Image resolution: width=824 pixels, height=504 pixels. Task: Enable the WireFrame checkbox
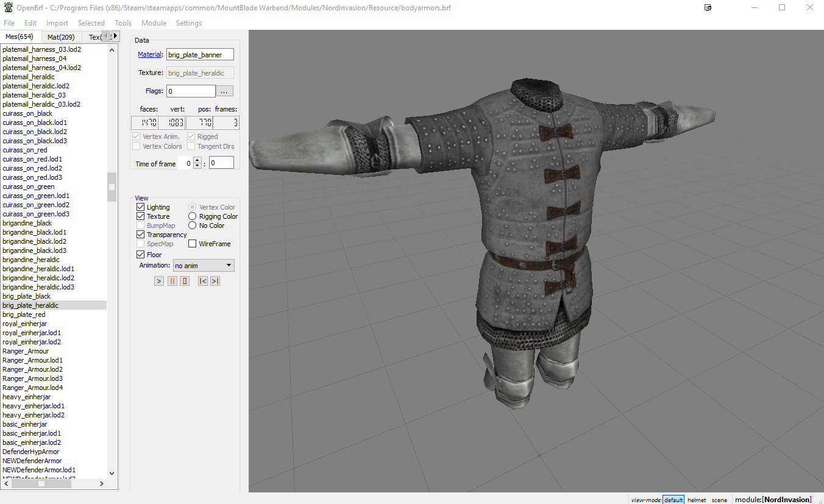pyautogui.click(x=193, y=244)
